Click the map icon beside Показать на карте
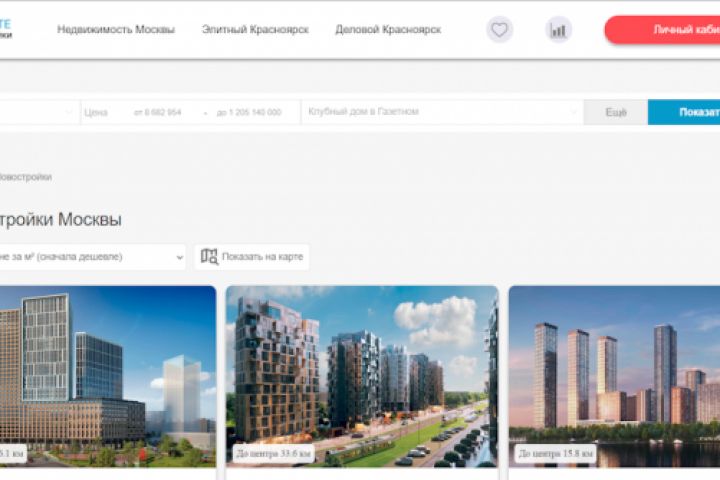Viewport: 720px width, 480px height. click(x=209, y=256)
